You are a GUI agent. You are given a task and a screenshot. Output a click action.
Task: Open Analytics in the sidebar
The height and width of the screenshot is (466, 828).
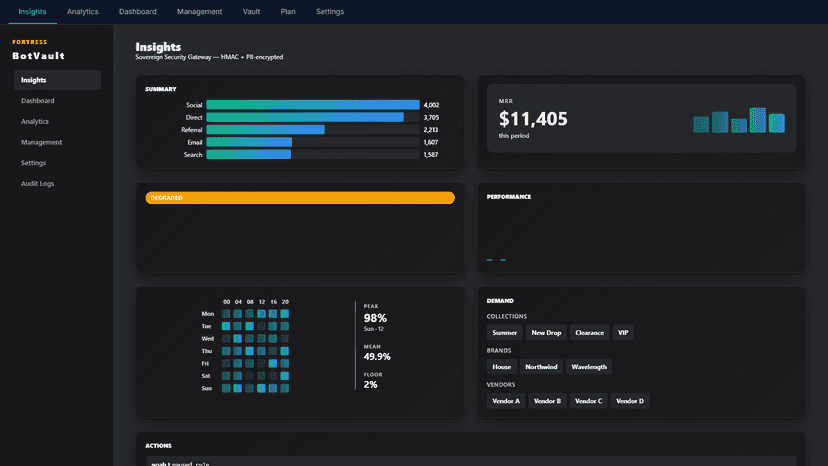57,121
